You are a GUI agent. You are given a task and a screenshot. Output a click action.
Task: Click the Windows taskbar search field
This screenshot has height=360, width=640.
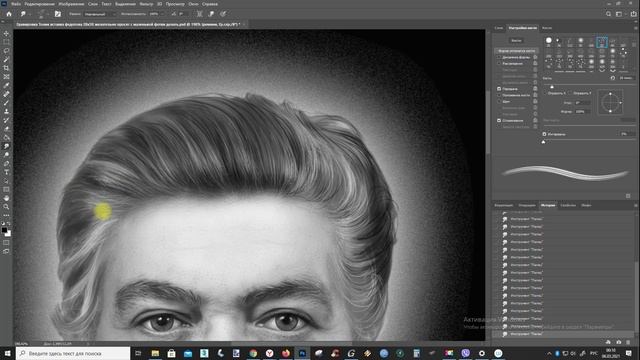click(73, 353)
